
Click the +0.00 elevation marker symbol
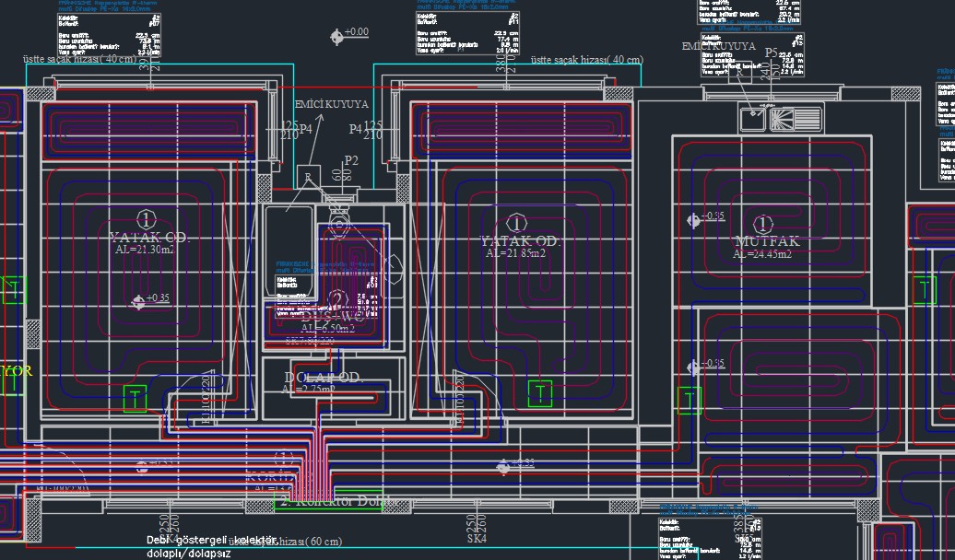click(336, 36)
